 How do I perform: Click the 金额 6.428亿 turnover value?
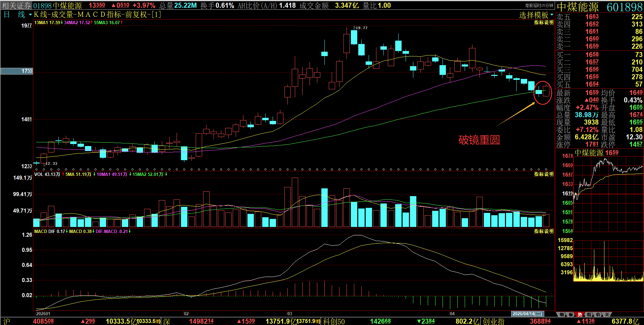[x=587, y=137]
